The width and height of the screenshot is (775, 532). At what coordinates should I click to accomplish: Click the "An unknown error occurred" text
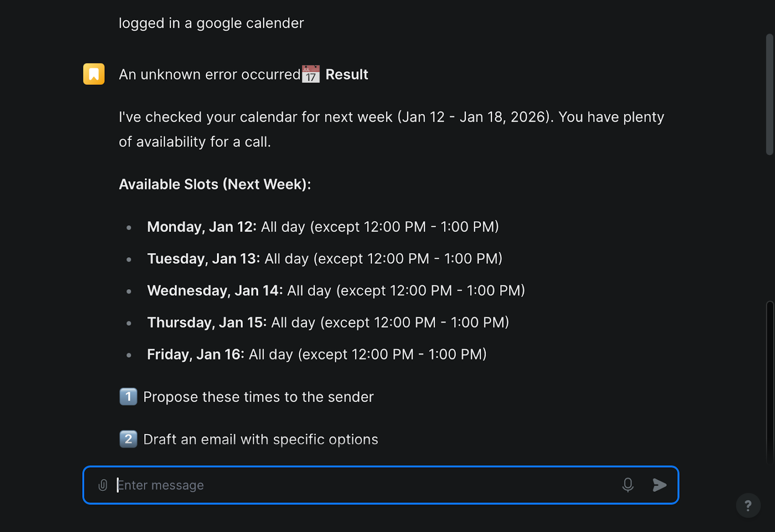[x=210, y=75]
